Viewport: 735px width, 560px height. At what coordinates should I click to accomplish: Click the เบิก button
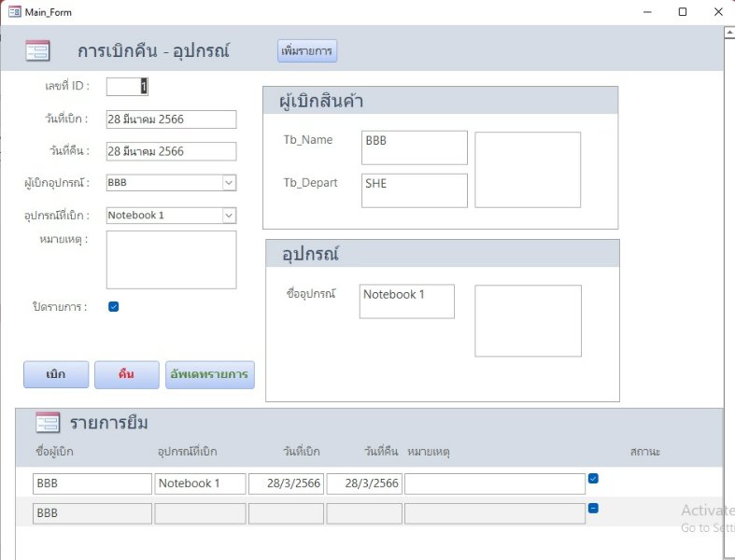tap(56, 374)
